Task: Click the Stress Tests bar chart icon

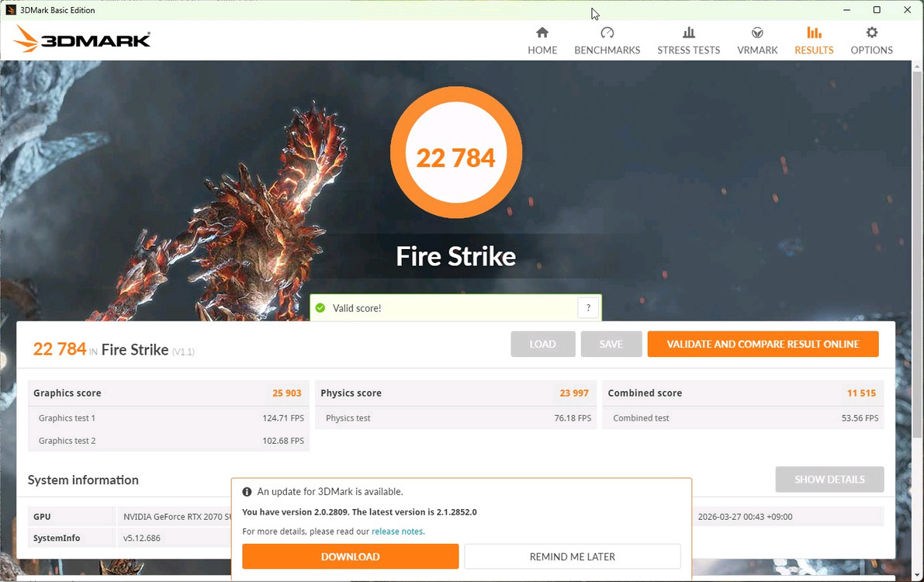Action: [x=688, y=33]
